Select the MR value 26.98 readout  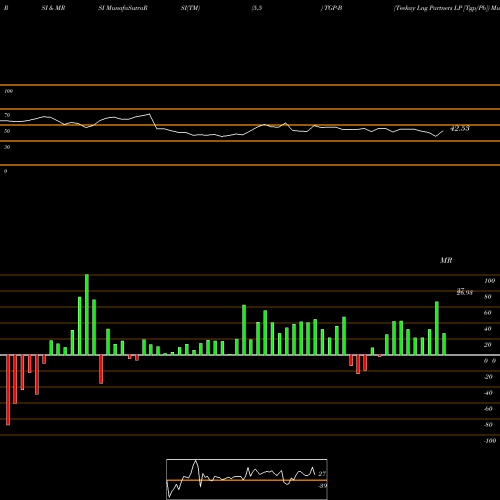pyautogui.click(x=465, y=293)
